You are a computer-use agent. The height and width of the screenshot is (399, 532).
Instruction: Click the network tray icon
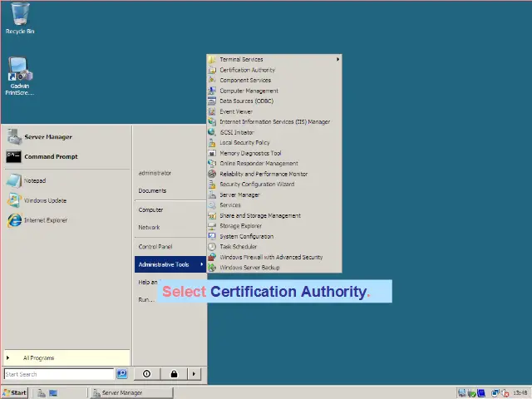tap(495, 393)
